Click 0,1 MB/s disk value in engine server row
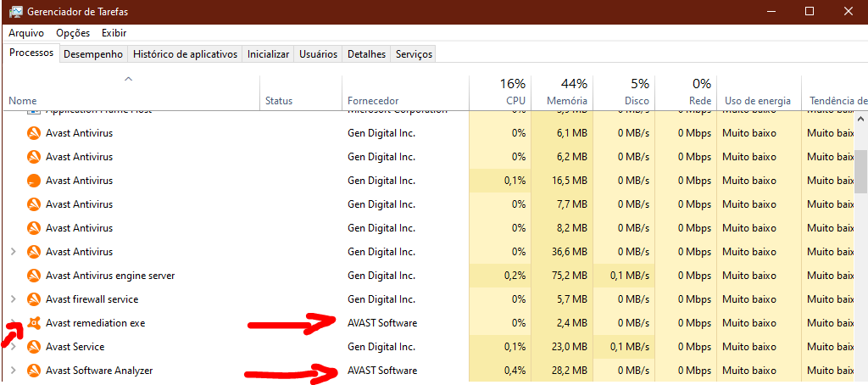868x385 pixels. (630, 276)
